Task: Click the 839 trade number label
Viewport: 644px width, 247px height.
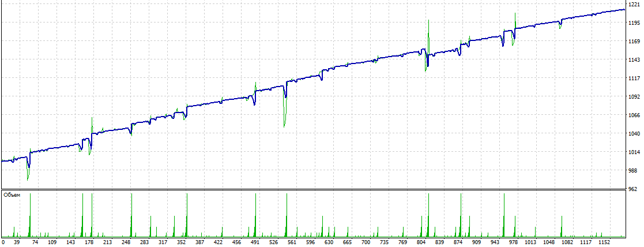Action: [440, 242]
